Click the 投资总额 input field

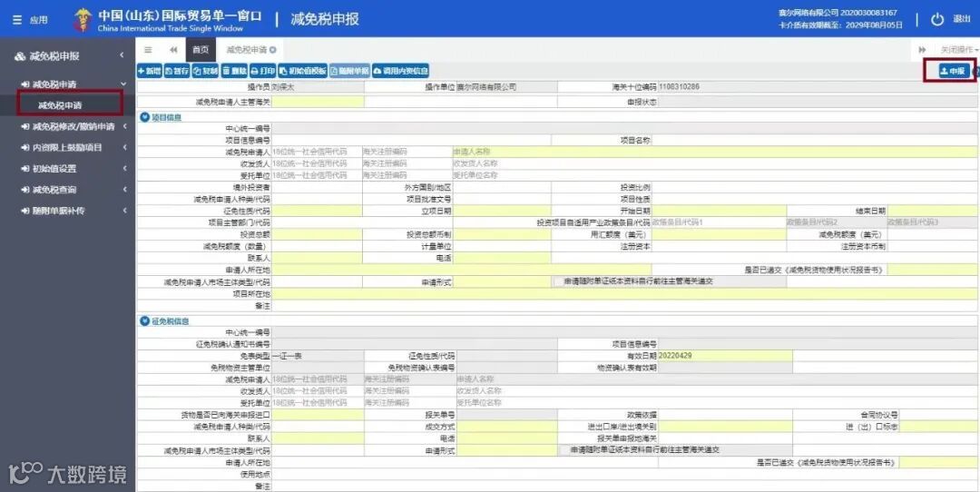click(317, 234)
